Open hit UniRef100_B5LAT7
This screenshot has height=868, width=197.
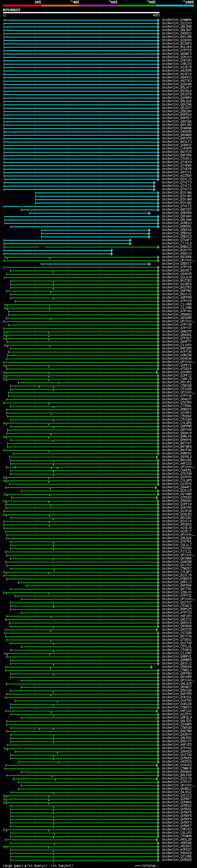(177, 88)
